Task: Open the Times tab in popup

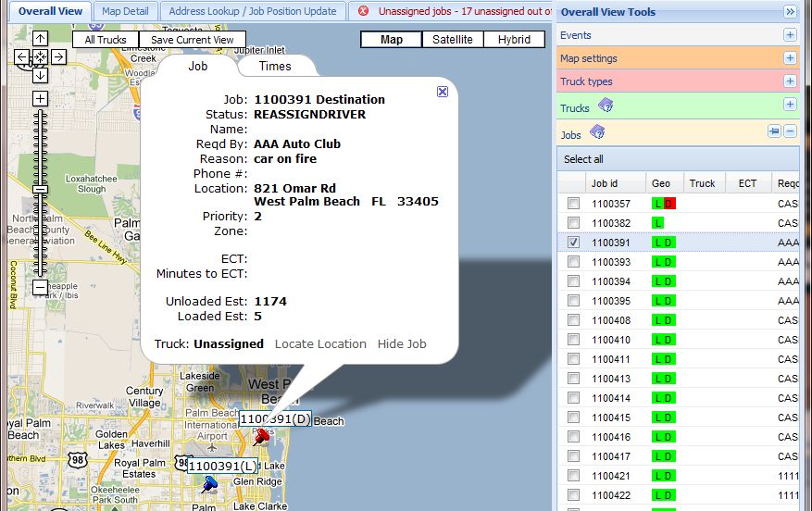Action: coord(275,66)
